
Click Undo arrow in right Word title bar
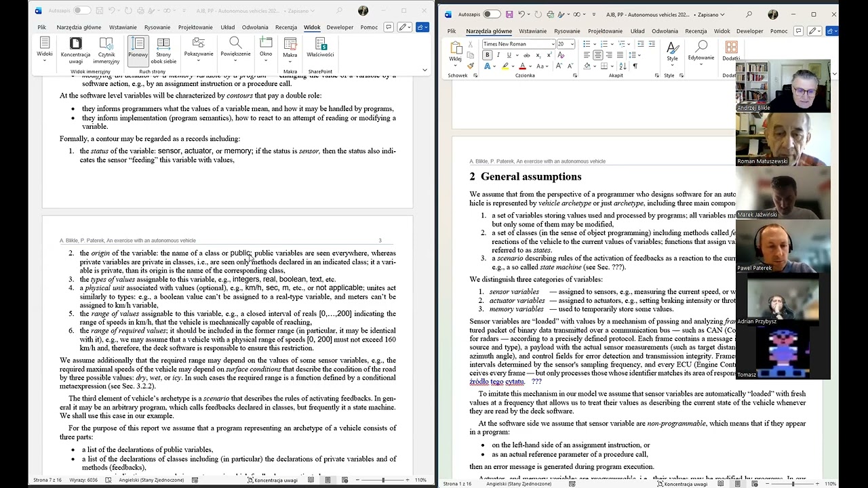521,14
